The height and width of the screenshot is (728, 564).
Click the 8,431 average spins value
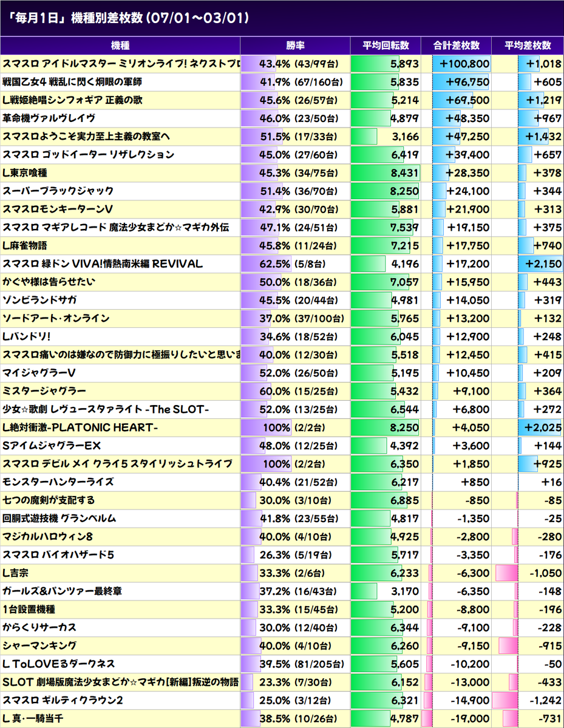click(x=405, y=172)
